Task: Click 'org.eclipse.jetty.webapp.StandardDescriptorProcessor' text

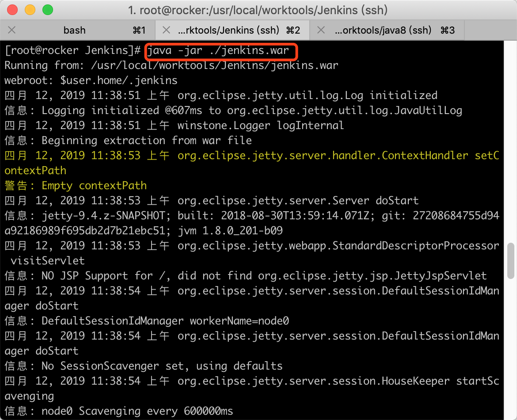Action: point(338,246)
